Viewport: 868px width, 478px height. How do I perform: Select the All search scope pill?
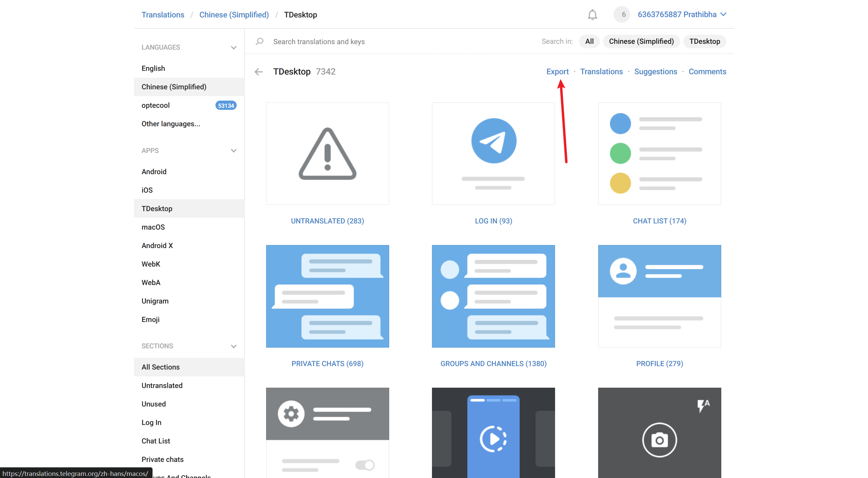[x=589, y=41]
